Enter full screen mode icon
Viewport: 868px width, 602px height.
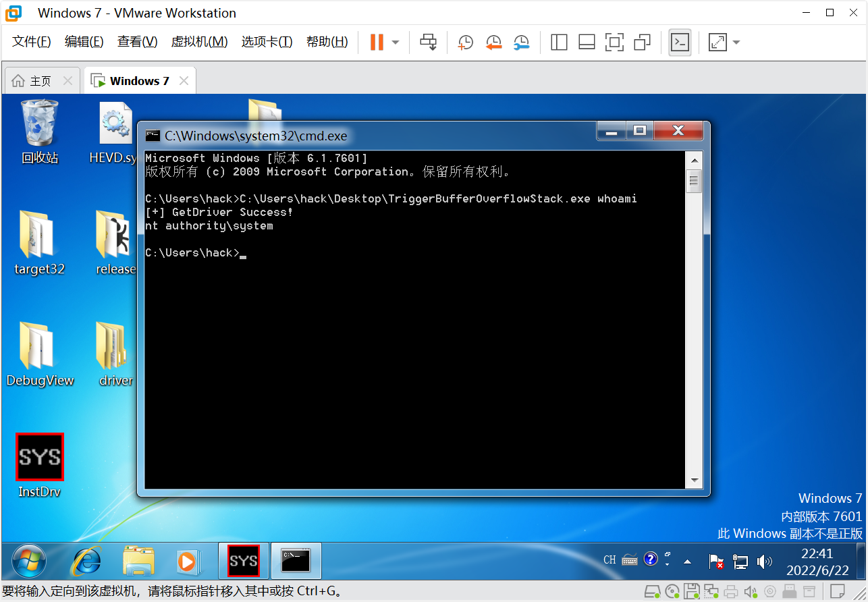click(x=614, y=43)
